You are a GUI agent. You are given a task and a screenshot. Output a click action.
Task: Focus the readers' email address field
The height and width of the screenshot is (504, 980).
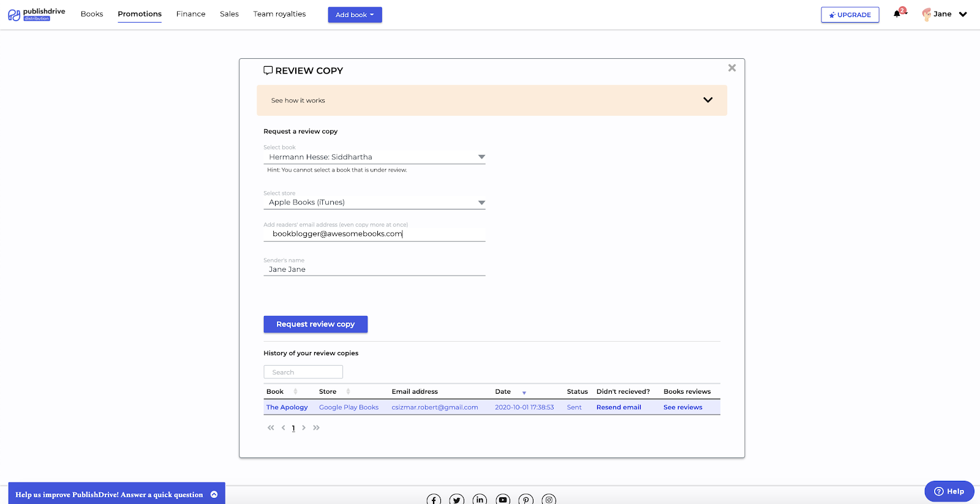[x=374, y=234]
